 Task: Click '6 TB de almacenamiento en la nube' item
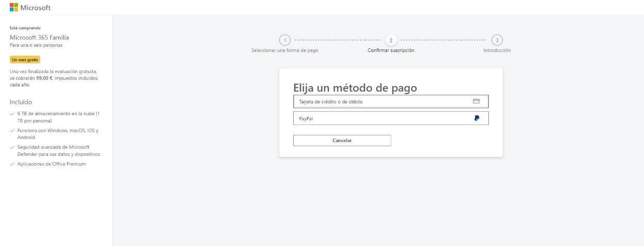pos(58,117)
